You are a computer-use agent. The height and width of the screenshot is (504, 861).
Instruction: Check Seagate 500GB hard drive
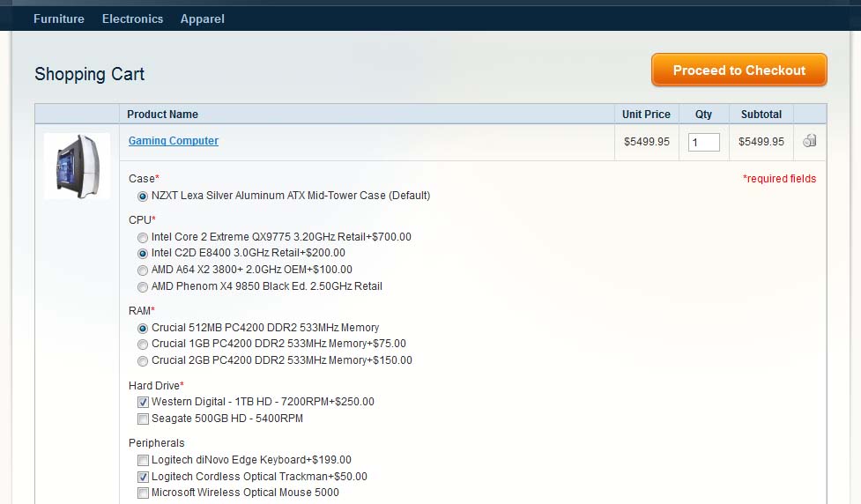click(x=144, y=419)
